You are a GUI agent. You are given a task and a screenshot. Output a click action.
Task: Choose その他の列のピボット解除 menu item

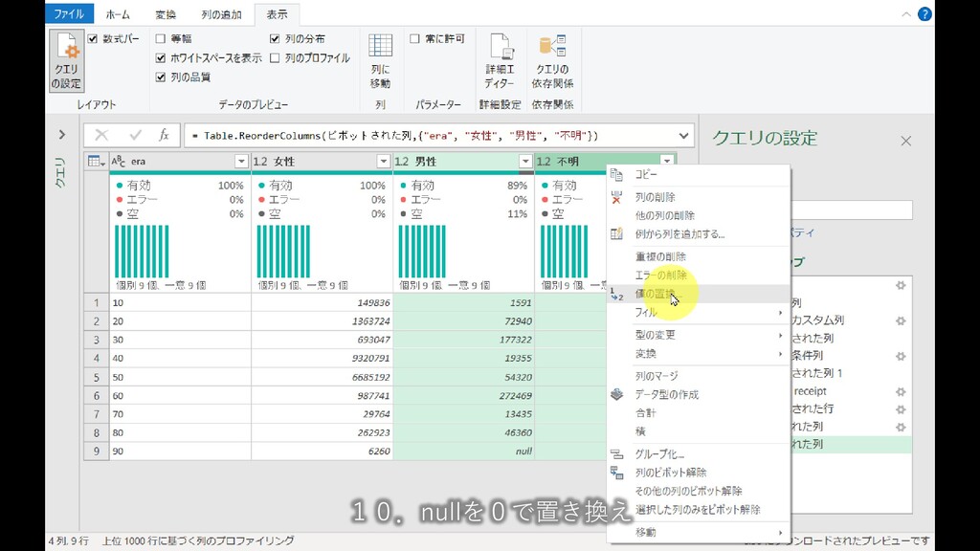tap(699, 491)
